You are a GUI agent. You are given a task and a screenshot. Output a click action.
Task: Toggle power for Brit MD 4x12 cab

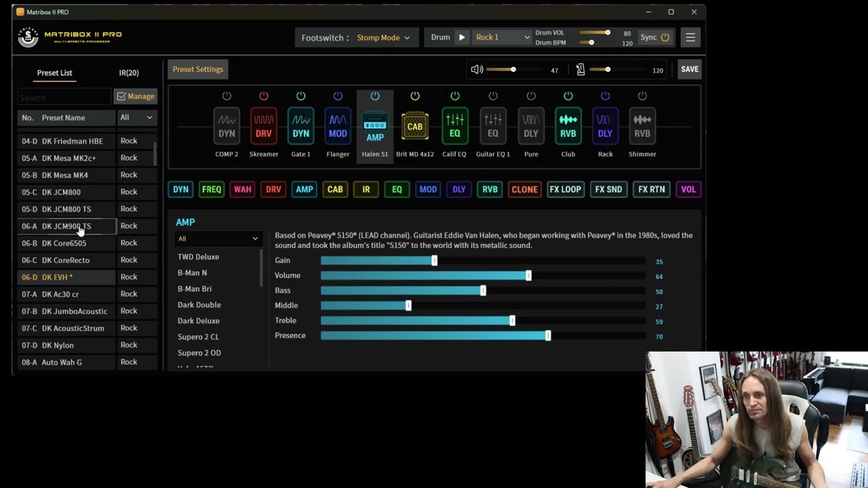coord(415,96)
